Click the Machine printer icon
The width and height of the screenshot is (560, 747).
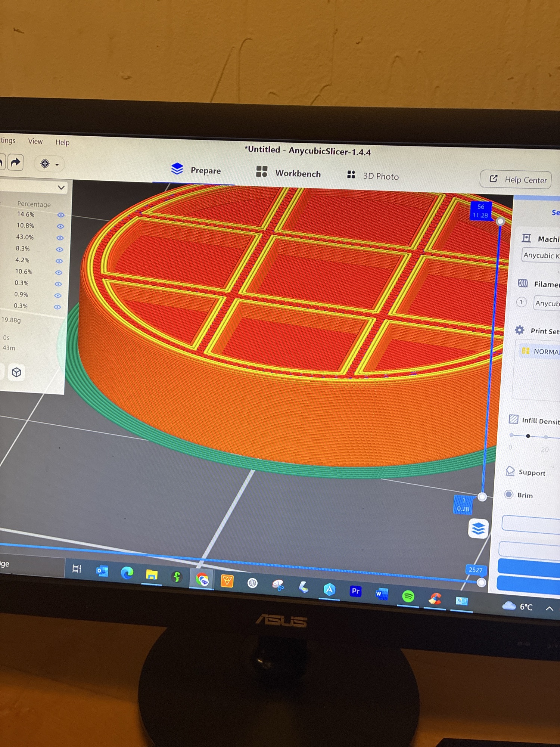click(526, 238)
